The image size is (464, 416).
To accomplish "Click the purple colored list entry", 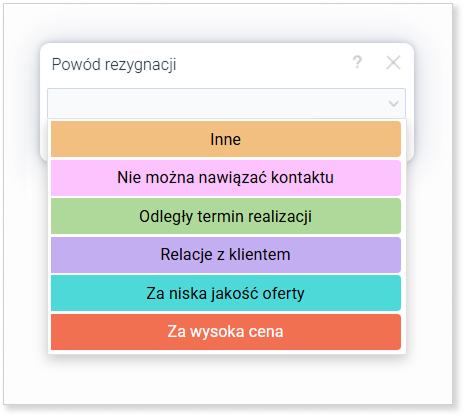I will pos(226,255).
